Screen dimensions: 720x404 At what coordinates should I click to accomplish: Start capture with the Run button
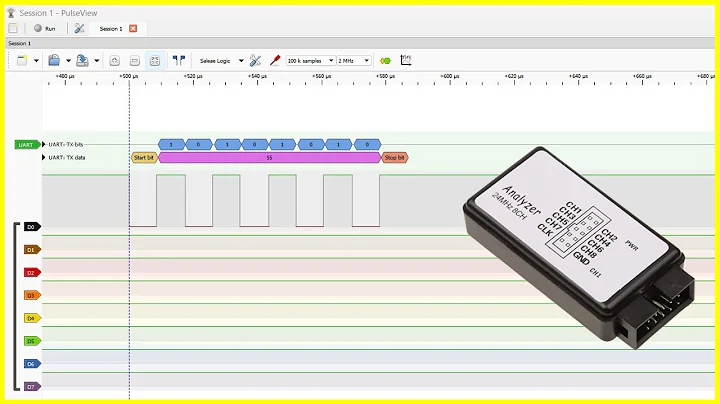tap(45, 28)
